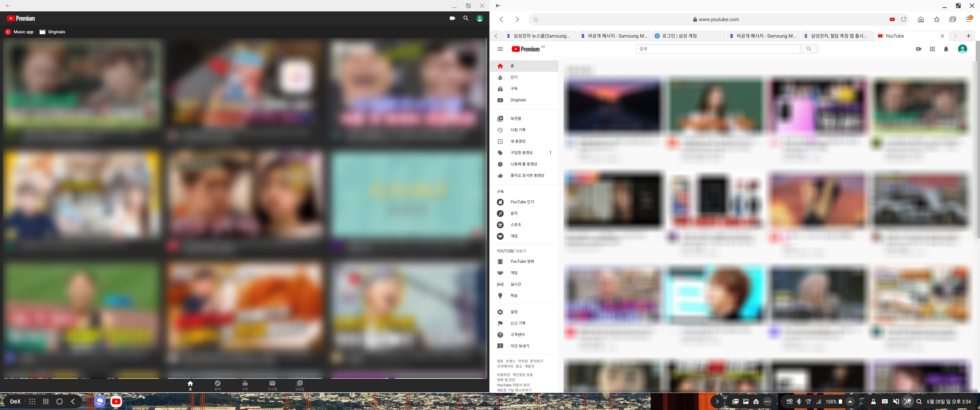This screenshot has height=410, width=980.
Task: Click the YouTube 검색 search field
Action: coord(718,49)
